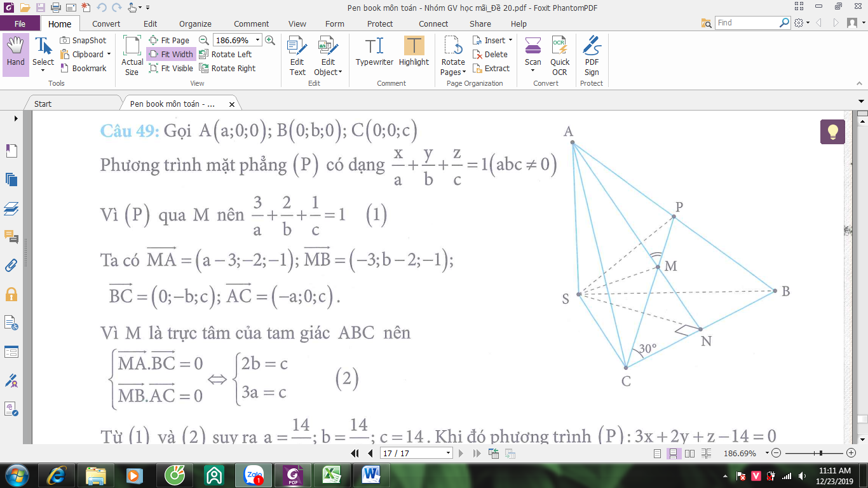
Task: Click status bar zoom out minus
Action: (776, 453)
